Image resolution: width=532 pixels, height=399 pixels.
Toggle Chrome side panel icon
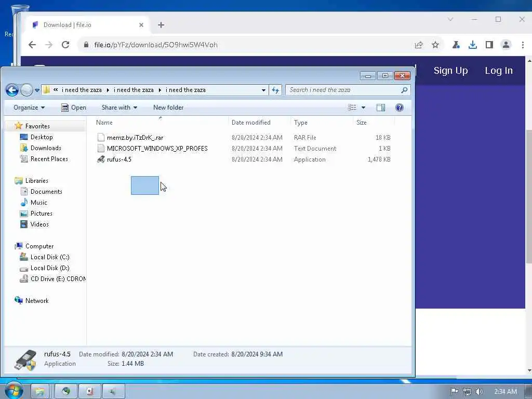click(489, 45)
